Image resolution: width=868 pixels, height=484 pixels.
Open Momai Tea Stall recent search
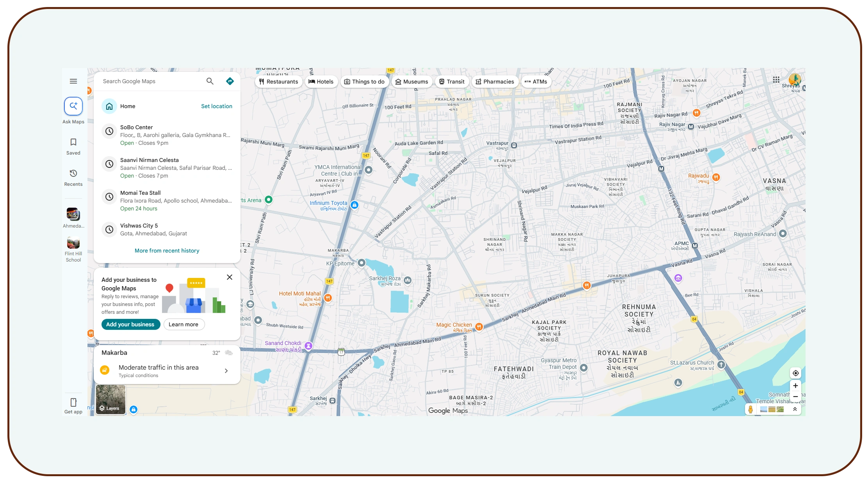point(167,201)
